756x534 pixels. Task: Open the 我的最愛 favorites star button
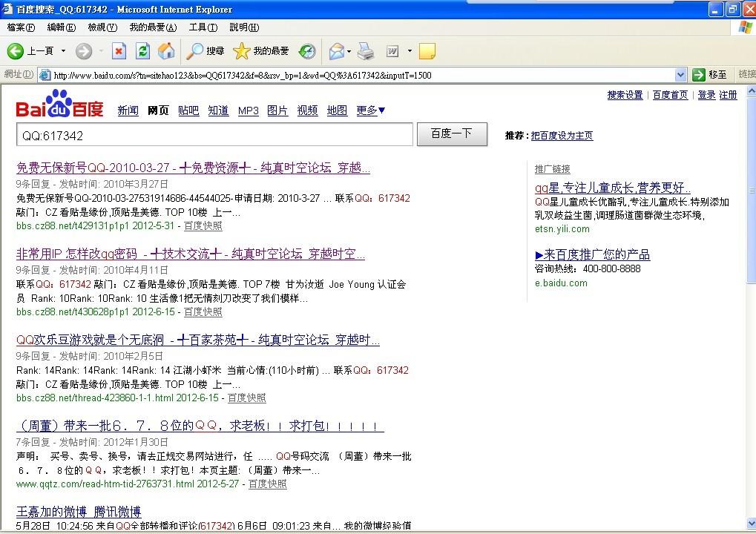point(261,51)
